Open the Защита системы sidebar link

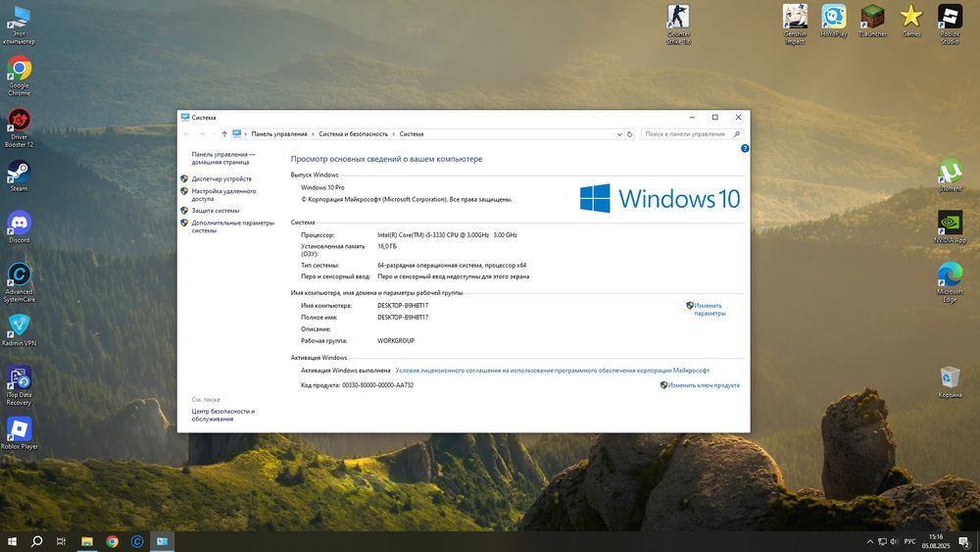(215, 211)
